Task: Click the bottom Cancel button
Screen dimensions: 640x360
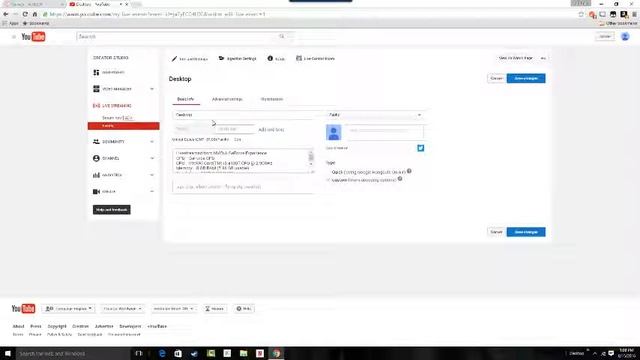Action: coord(496,232)
